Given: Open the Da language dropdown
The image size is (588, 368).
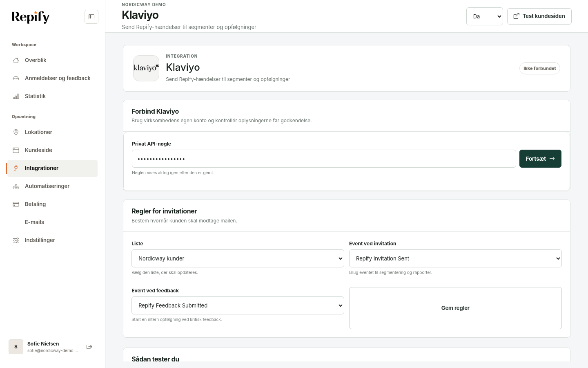Looking at the screenshot, I should click(484, 16).
